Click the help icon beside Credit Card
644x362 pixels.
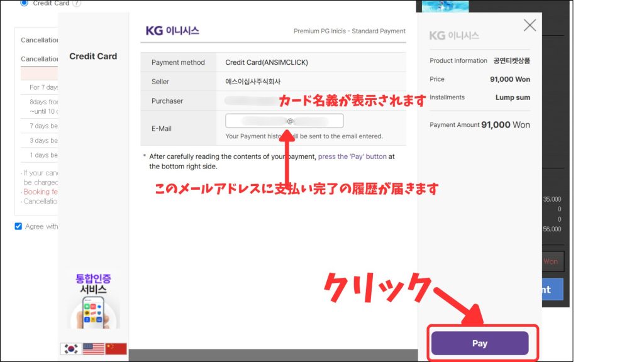[77, 3]
